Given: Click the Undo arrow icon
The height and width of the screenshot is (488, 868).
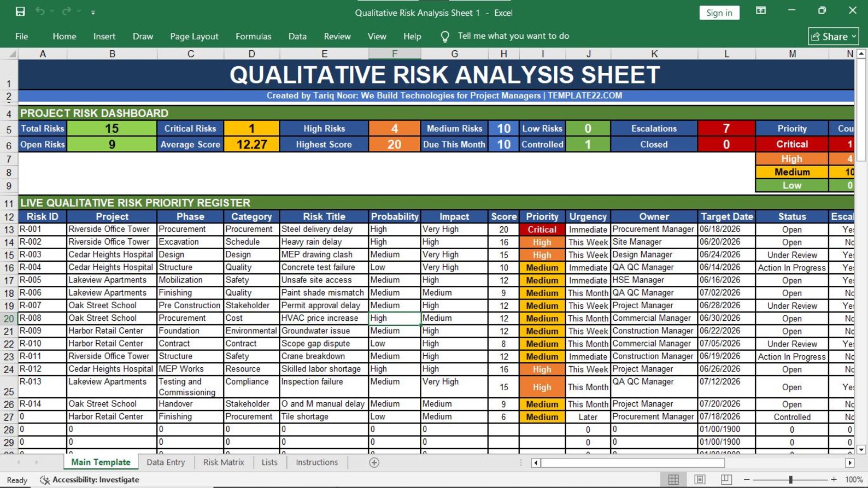Looking at the screenshot, I should click(40, 11).
